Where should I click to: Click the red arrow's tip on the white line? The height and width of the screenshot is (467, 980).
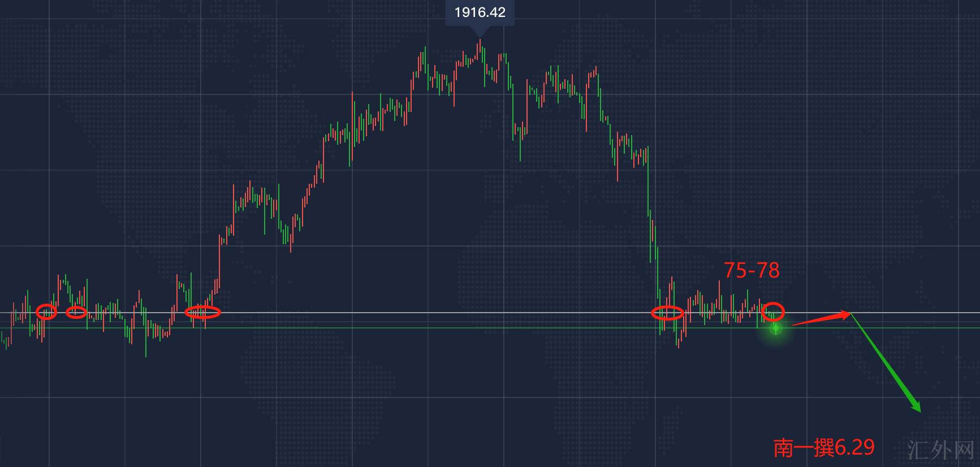[849, 313]
